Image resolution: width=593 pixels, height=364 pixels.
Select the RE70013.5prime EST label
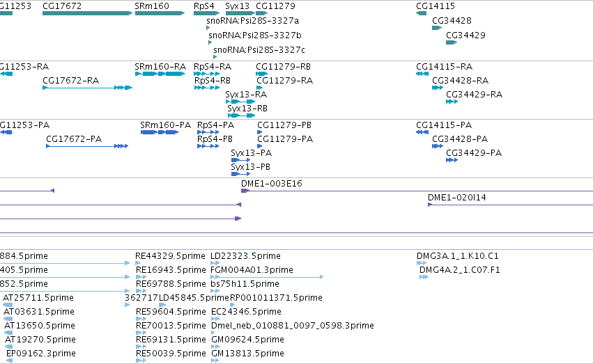171,326
